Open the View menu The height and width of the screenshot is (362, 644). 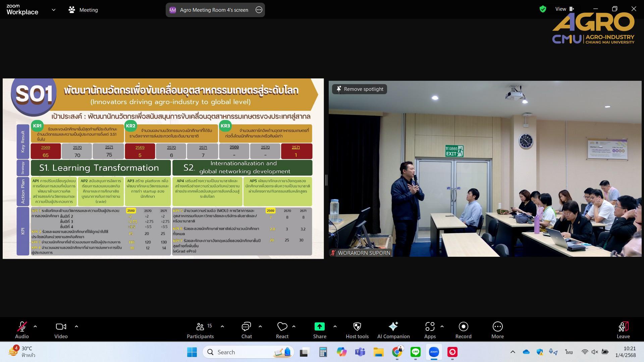point(564,9)
